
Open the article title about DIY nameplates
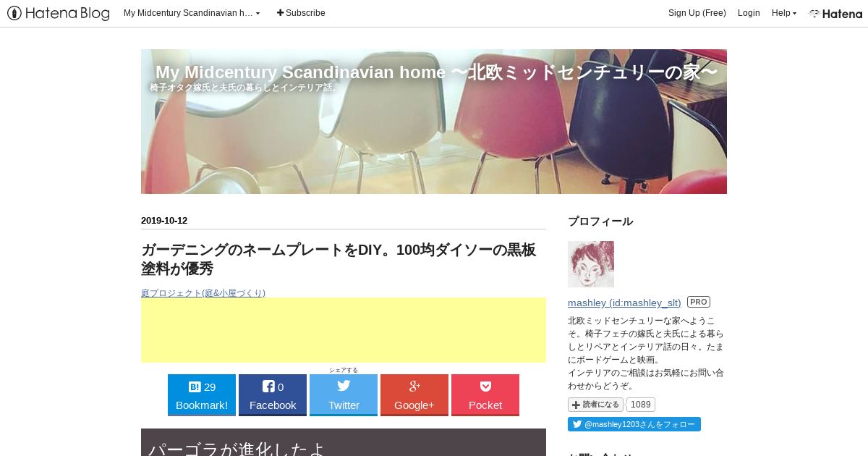[339, 259]
